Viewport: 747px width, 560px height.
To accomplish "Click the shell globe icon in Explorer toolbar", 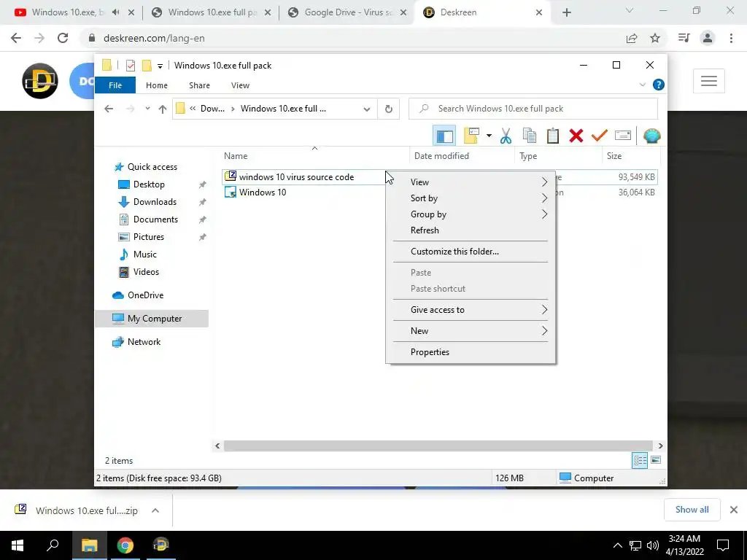I will tap(651, 136).
